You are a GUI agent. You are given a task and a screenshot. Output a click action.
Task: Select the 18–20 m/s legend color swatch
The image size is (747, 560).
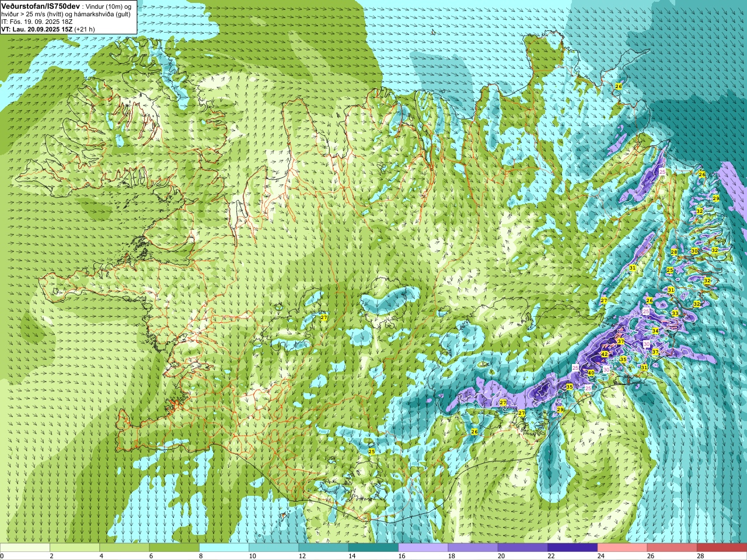[473, 548]
